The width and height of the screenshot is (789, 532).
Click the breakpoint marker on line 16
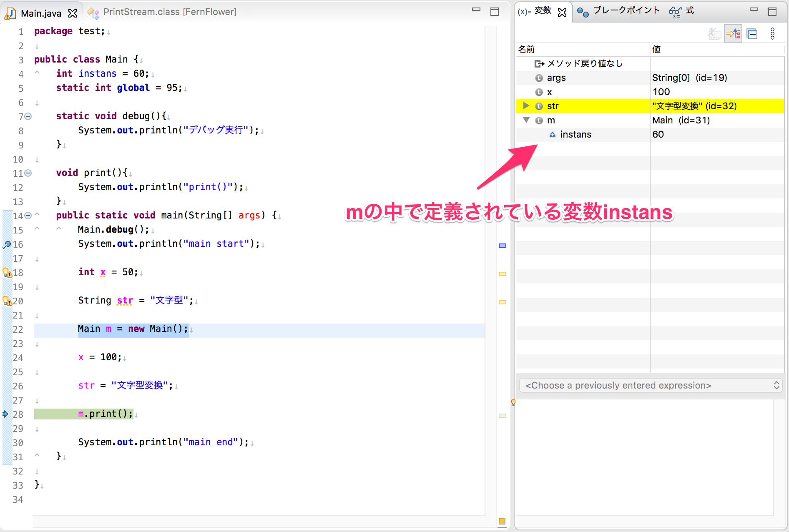[7, 244]
